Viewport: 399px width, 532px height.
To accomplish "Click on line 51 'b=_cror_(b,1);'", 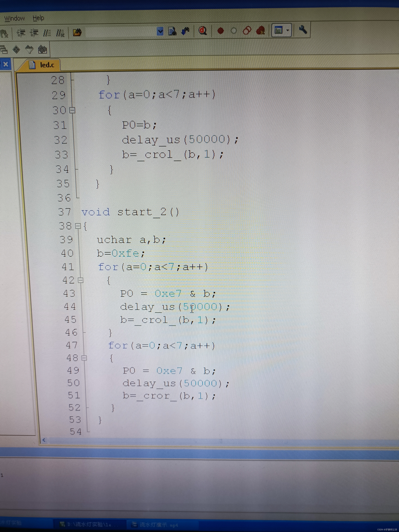I will (x=169, y=396).
